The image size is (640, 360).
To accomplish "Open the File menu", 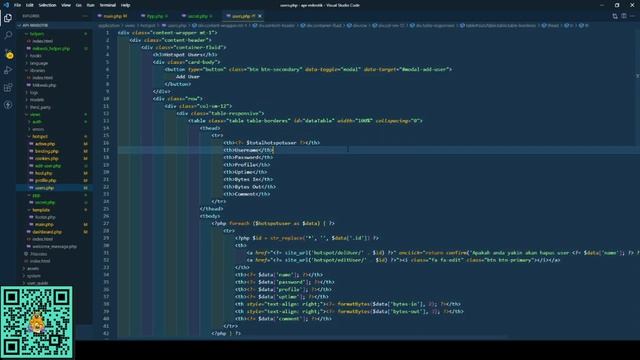I will pyautogui.click(x=17, y=5).
